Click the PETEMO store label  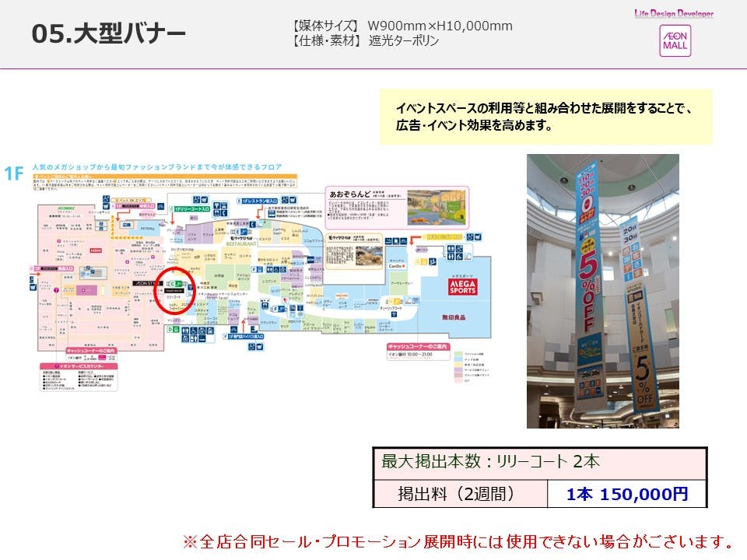(146, 229)
